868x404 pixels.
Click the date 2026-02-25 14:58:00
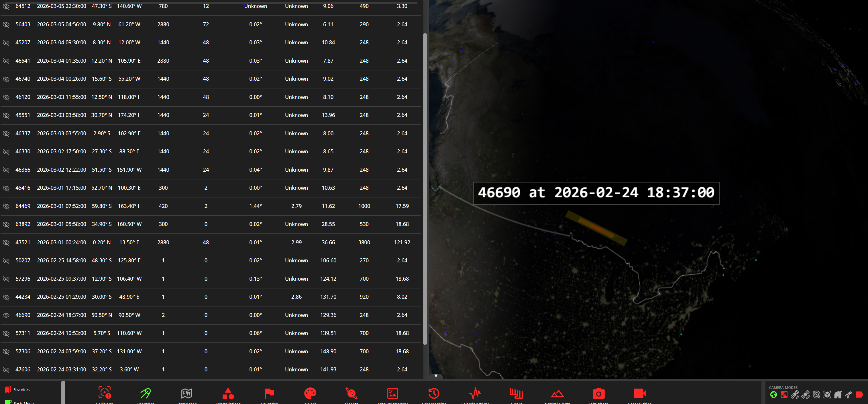tap(62, 261)
